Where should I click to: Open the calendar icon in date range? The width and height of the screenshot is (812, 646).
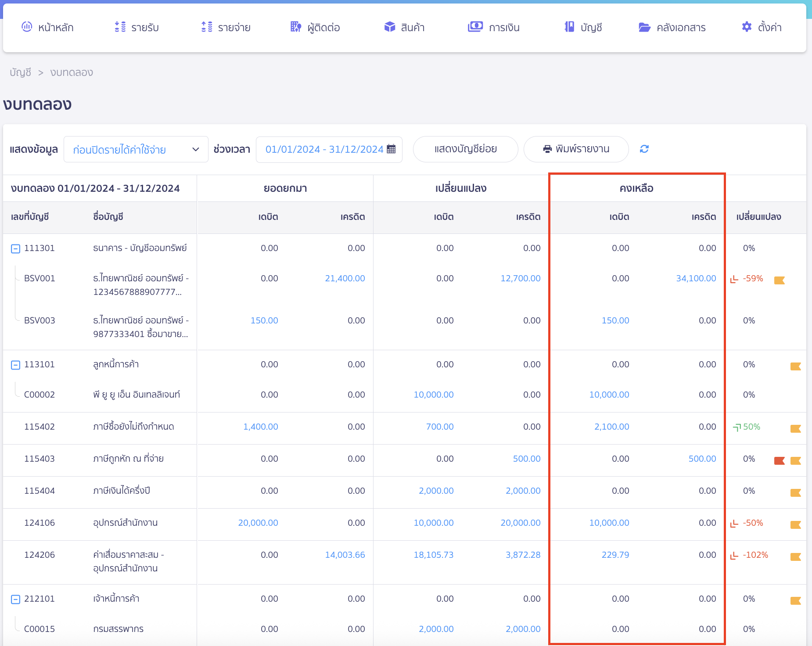pos(391,149)
